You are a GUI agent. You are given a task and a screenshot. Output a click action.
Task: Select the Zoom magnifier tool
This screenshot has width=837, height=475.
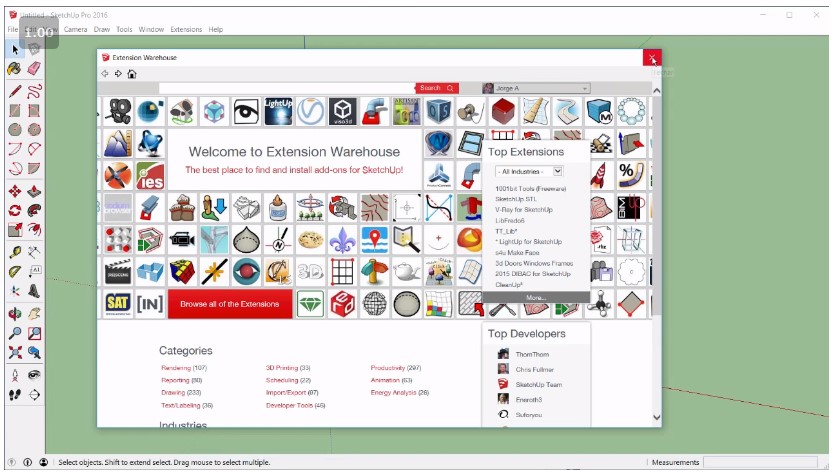pyautogui.click(x=15, y=333)
